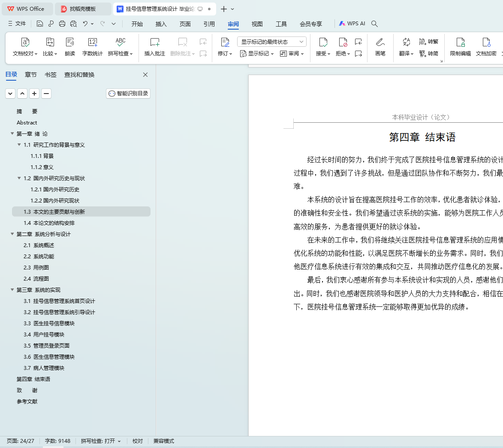
Task: Collapse 1.1 研究工作的背景与意义 node
Action: point(19,145)
